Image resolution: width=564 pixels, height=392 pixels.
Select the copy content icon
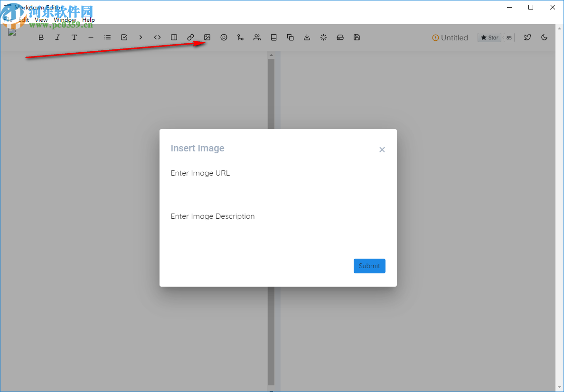[x=290, y=37]
